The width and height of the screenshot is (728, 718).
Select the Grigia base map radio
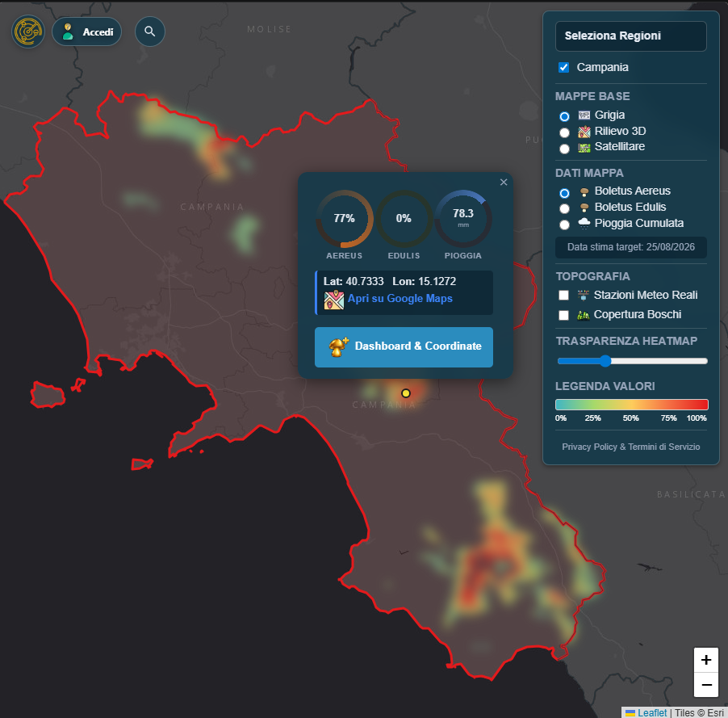pos(564,116)
